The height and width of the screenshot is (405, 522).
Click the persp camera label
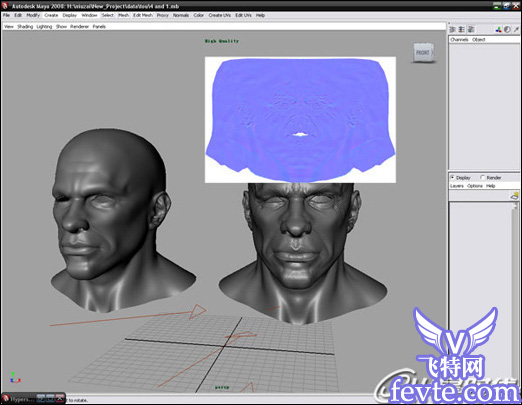point(221,387)
